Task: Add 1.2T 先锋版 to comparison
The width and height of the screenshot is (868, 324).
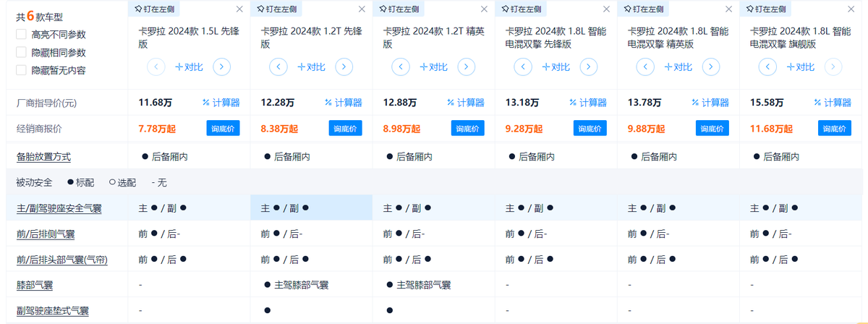Action: [311, 67]
